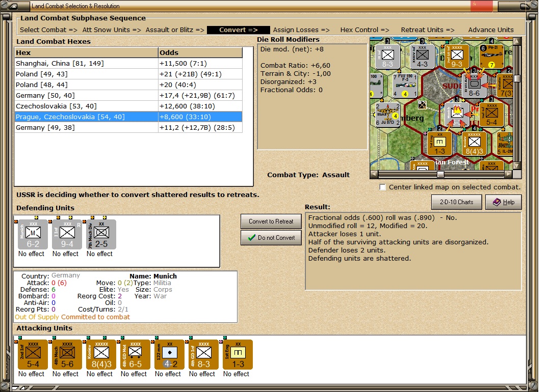Click Assign Losses phase step
The image size is (551, 392).
(301, 30)
